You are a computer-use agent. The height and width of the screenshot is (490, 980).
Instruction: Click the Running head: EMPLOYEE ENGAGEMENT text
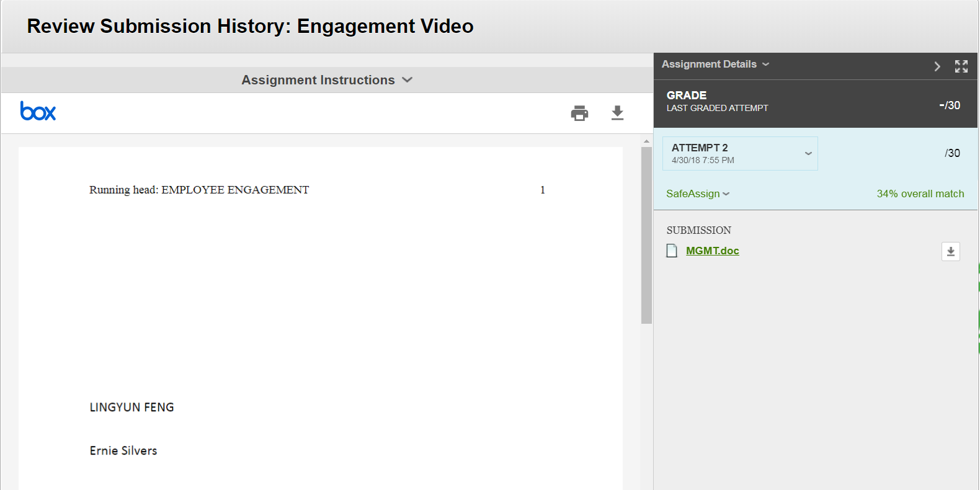tap(199, 190)
